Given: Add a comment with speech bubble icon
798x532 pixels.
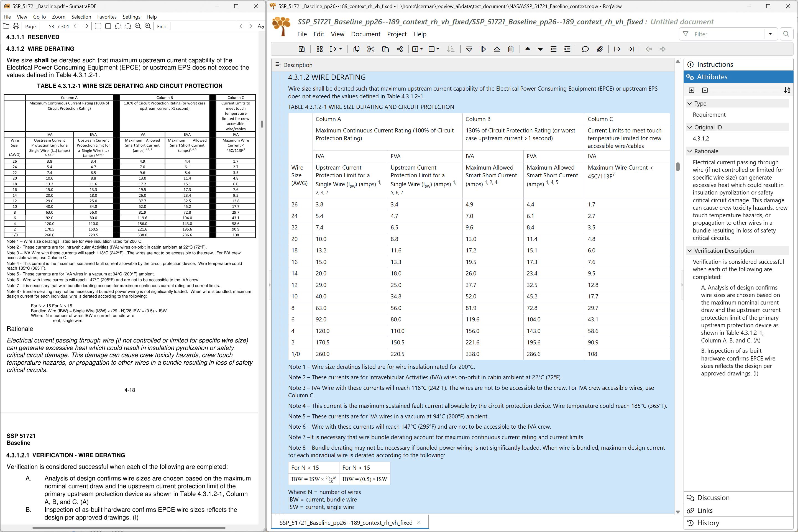Looking at the screenshot, I should point(585,49).
